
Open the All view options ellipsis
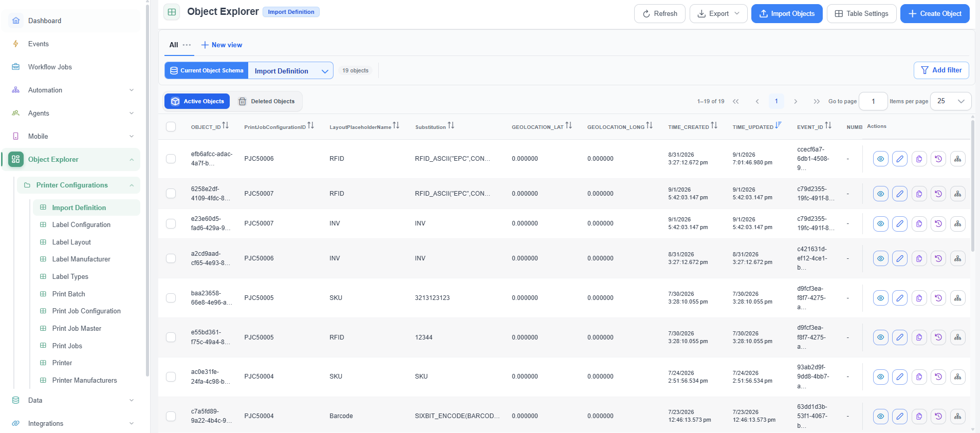coord(187,45)
